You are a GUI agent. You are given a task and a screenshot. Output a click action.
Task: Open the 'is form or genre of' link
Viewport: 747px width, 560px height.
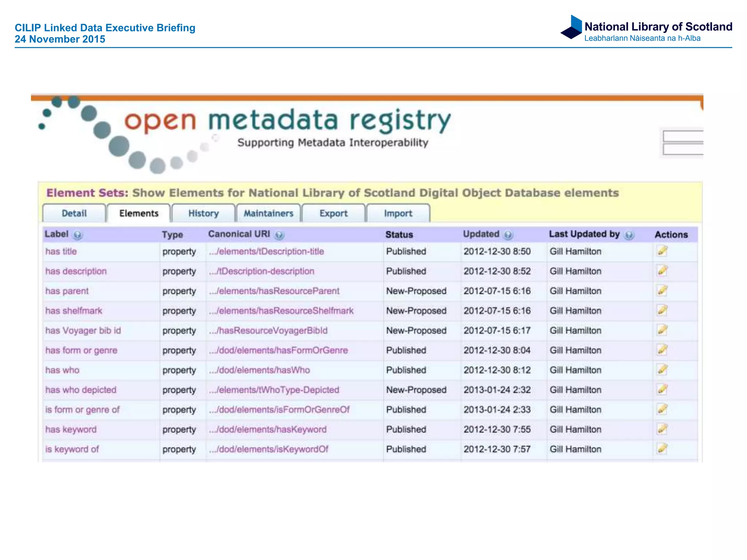pos(82,409)
